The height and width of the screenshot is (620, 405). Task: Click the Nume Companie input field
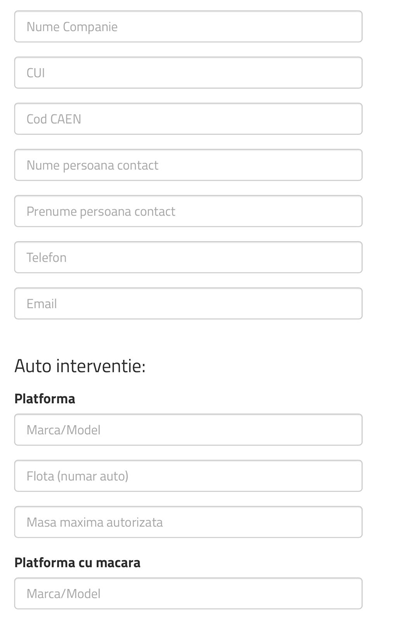point(188,26)
